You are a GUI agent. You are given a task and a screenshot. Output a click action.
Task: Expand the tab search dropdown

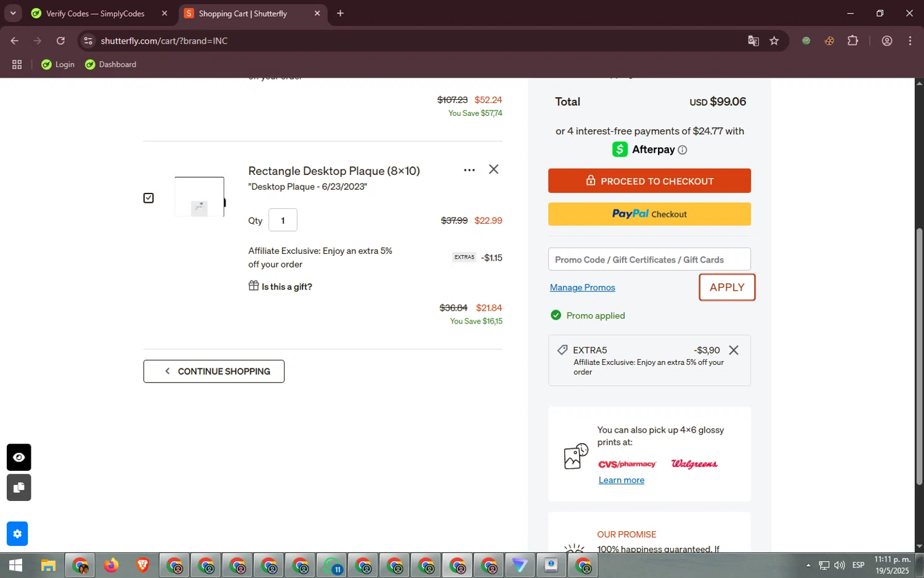(x=13, y=14)
